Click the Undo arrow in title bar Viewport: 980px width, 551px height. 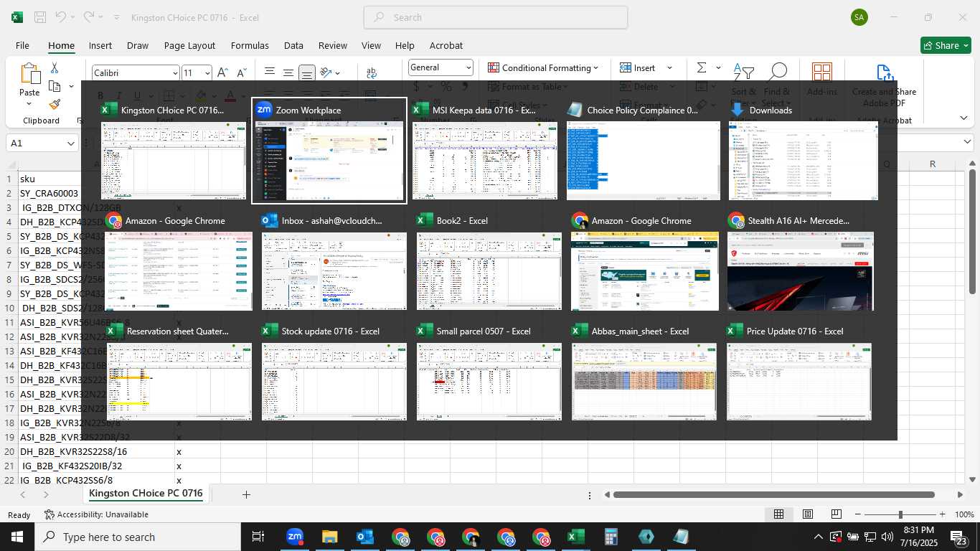click(x=61, y=17)
